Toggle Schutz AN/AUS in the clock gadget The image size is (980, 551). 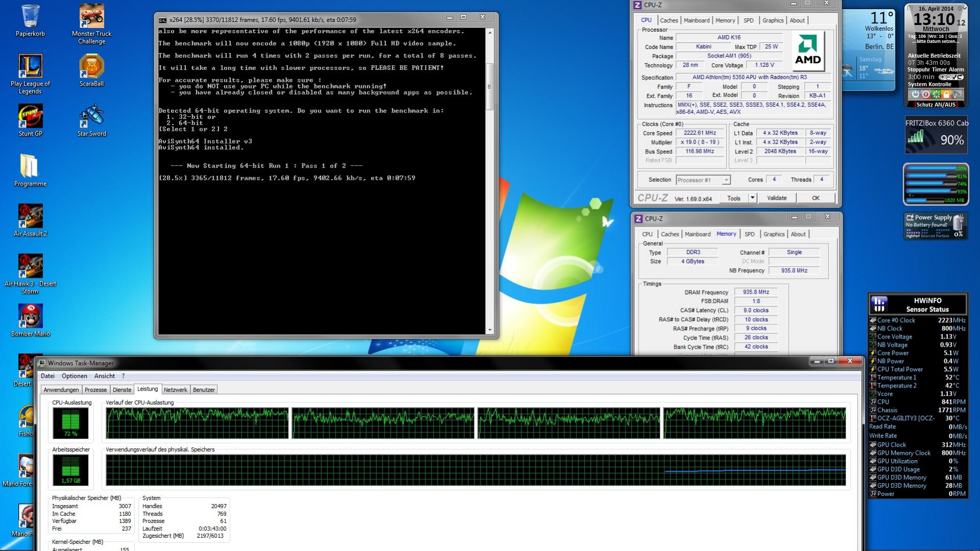[x=936, y=104]
